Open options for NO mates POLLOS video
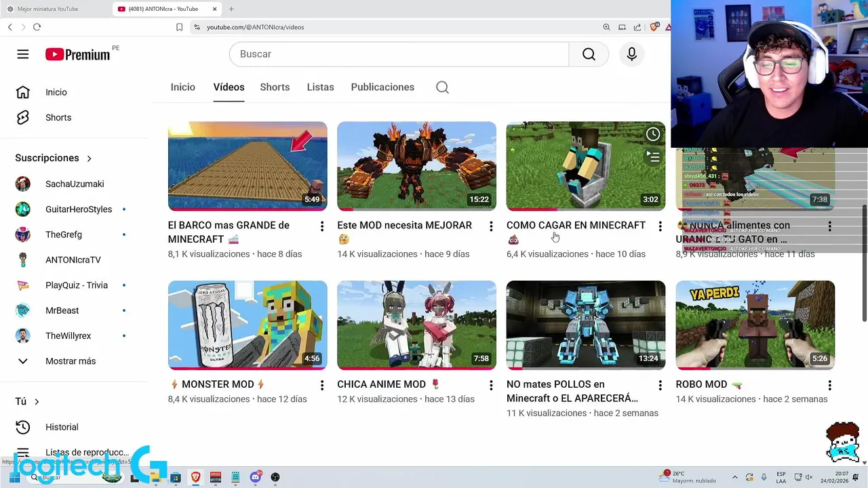This screenshot has width=868, height=488. tap(660, 385)
